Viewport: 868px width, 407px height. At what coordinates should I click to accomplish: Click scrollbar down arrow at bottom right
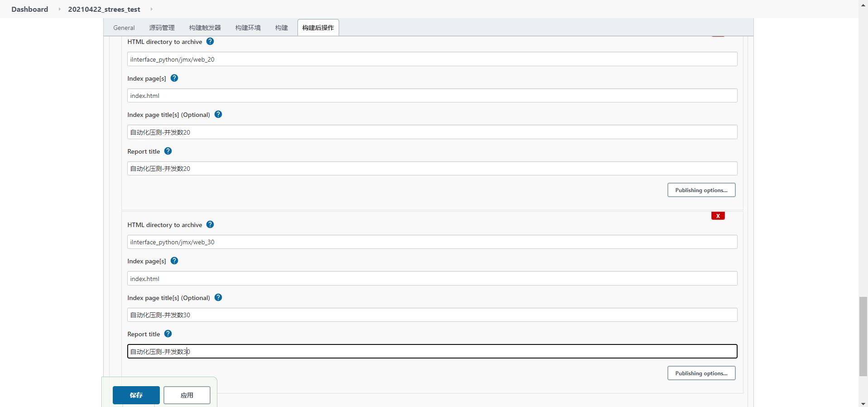click(863, 403)
